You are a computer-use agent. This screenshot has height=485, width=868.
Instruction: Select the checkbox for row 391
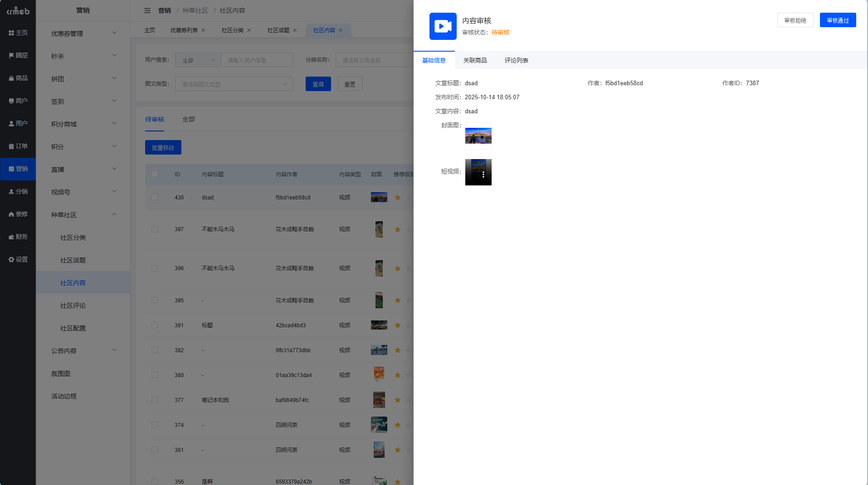pyautogui.click(x=155, y=325)
